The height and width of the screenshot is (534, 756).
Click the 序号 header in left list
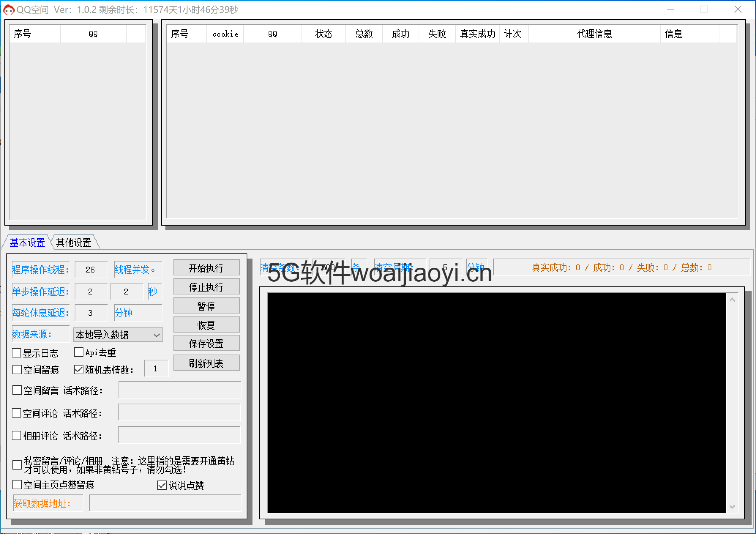point(35,34)
